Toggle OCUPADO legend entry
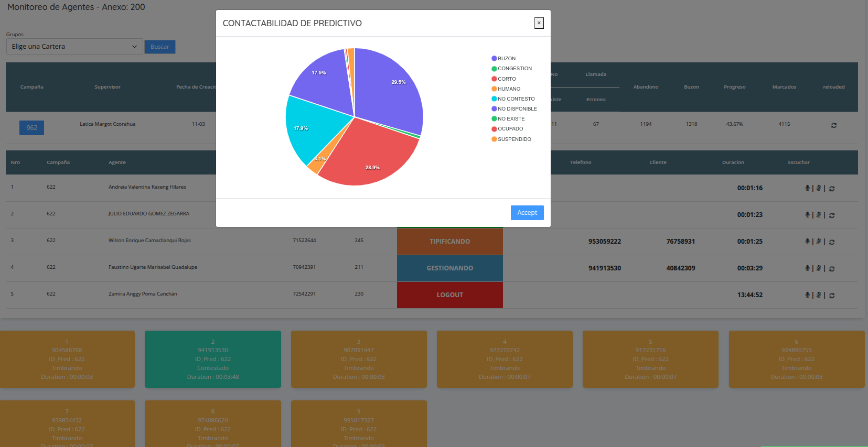Image resolution: width=868 pixels, height=447 pixels. (507, 129)
